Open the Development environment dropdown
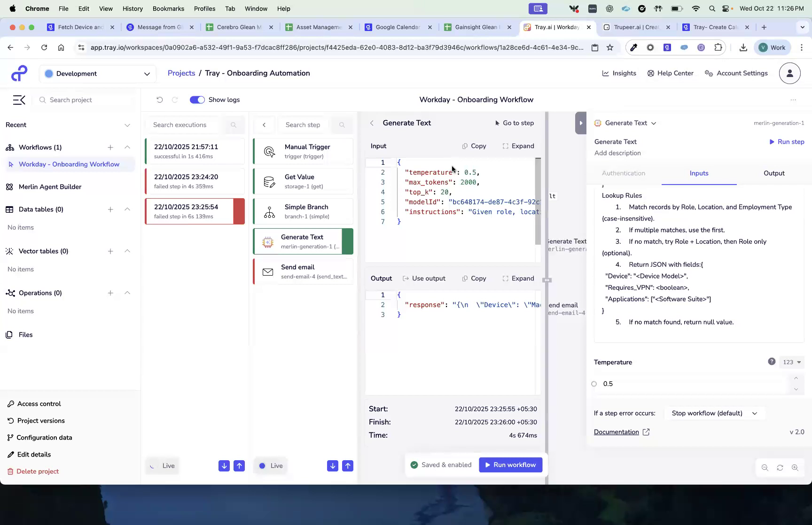The height and width of the screenshot is (525, 812). click(97, 74)
